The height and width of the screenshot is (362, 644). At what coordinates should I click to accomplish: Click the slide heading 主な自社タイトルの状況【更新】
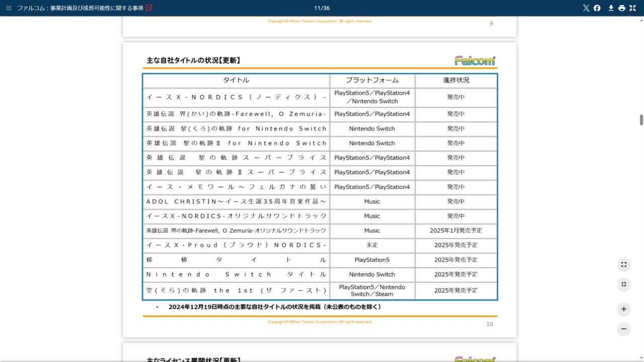pos(193,60)
